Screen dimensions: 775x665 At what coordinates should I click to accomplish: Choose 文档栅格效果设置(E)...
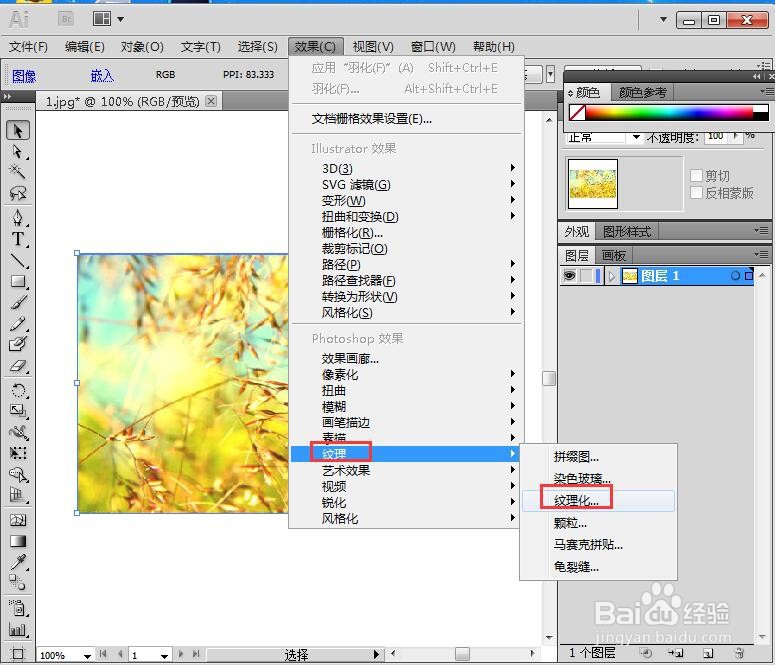[405, 119]
